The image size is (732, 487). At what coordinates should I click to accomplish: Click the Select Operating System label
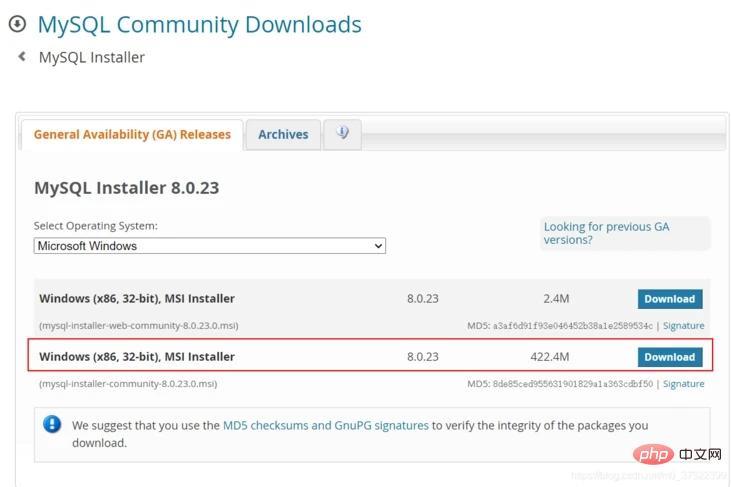(x=96, y=226)
